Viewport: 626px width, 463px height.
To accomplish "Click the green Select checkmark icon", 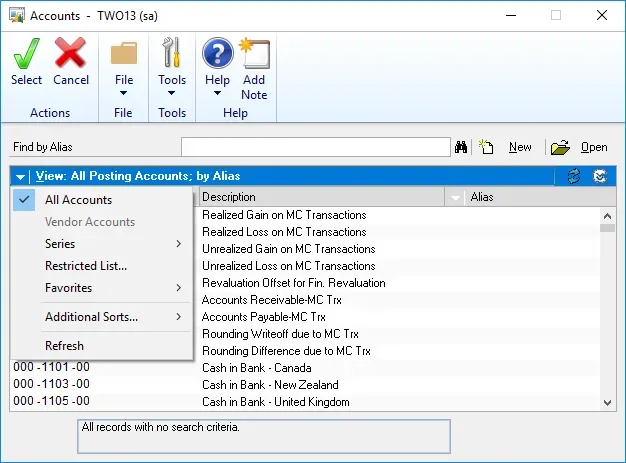I will tap(26, 53).
